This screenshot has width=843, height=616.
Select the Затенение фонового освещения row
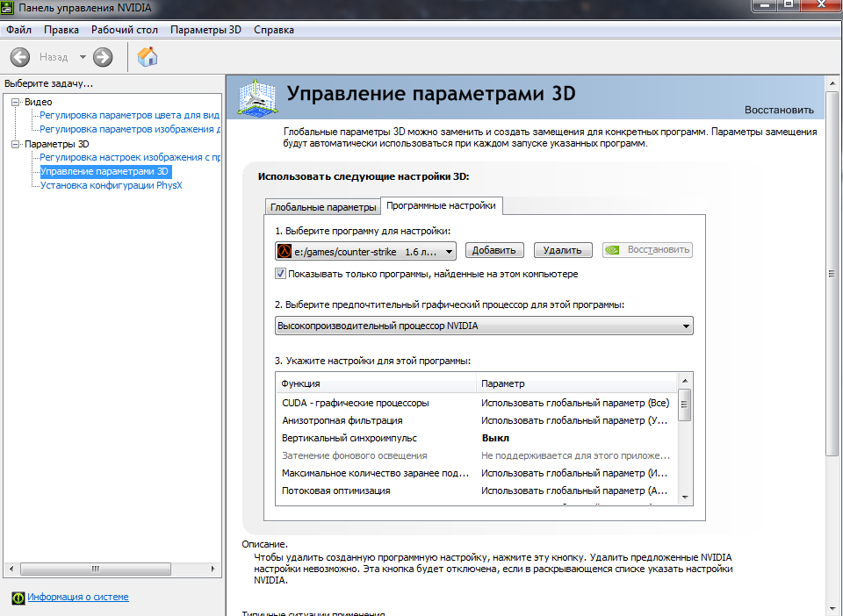[477, 455]
